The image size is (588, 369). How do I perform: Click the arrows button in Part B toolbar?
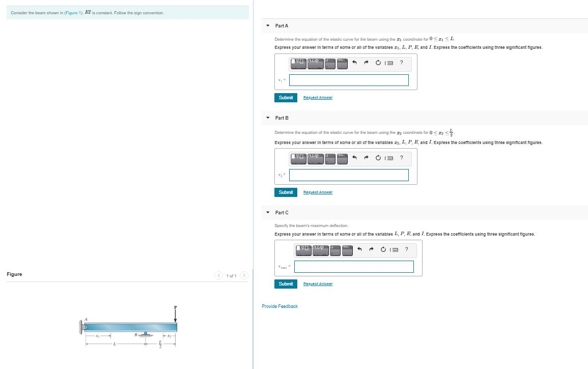click(x=330, y=158)
